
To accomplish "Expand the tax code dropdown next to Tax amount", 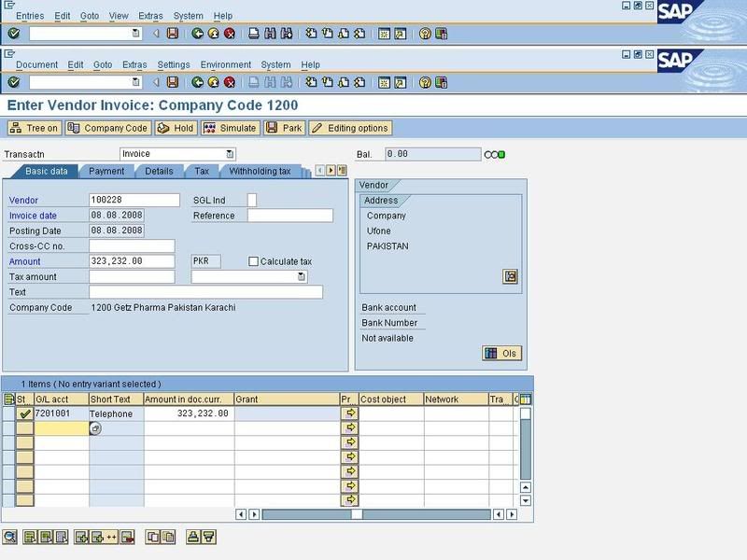I will 302,277.
